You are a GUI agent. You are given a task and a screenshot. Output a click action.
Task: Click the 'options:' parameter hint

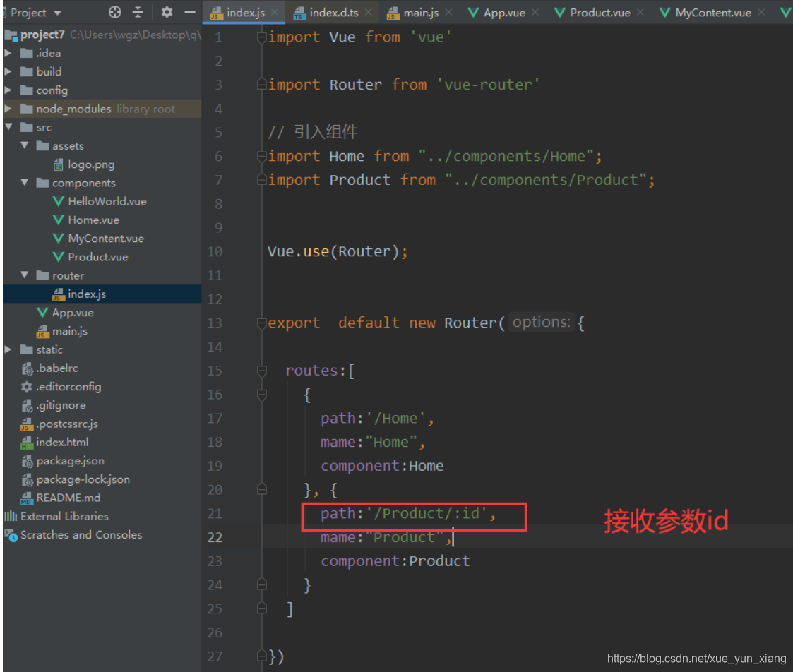coord(541,322)
